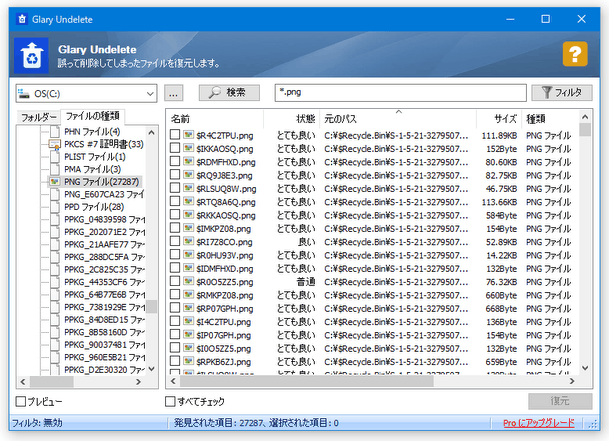Viewport: 609px width, 441px height.
Task: Sort by the 種類 column header
Action: click(x=550, y=119)
